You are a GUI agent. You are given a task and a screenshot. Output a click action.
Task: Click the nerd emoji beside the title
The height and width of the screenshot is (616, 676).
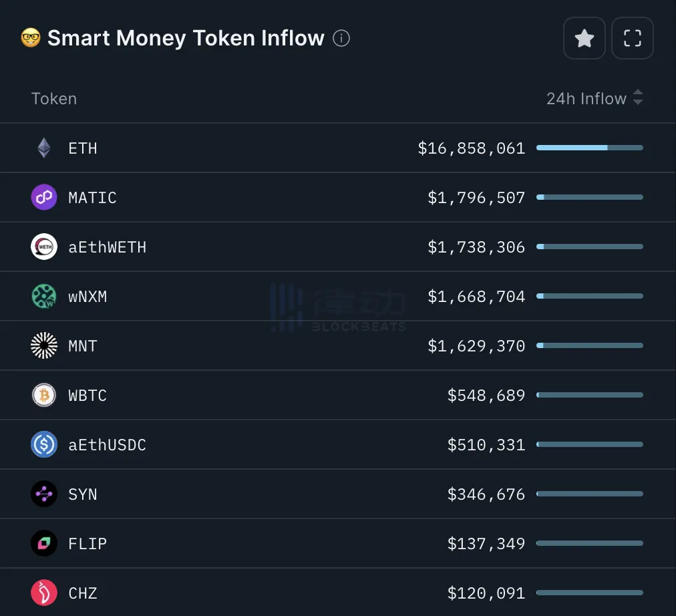tap(31, 38)
